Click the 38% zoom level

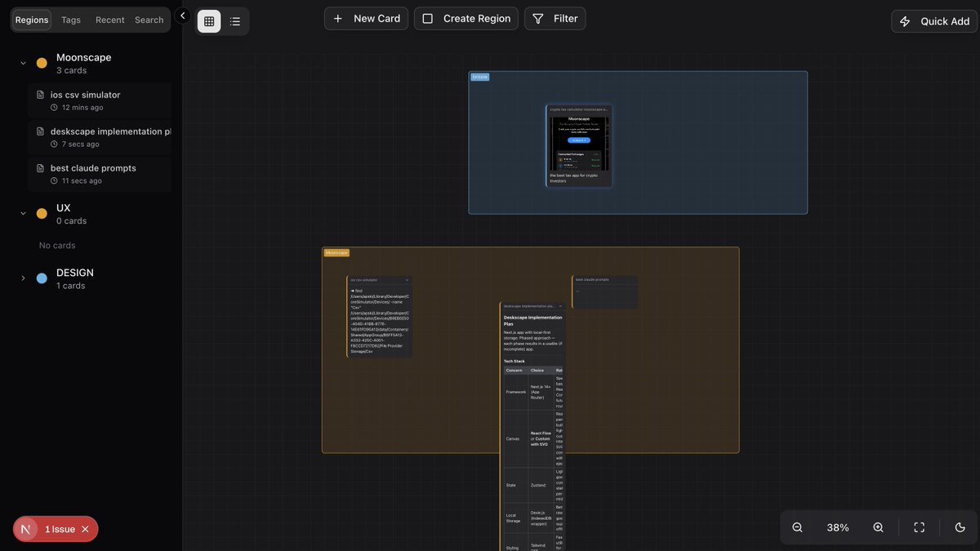pyautogui.click(x=838, y=527)
